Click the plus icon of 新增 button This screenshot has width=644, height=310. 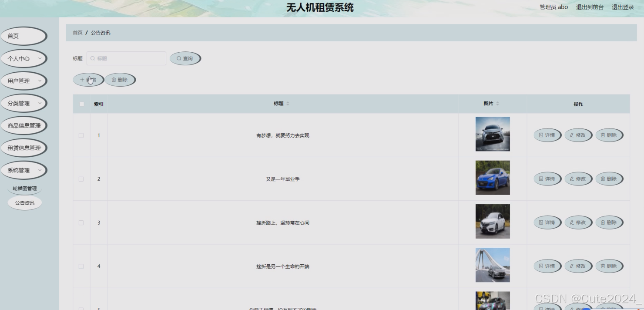pyautogui.click(x=82, y=80)
